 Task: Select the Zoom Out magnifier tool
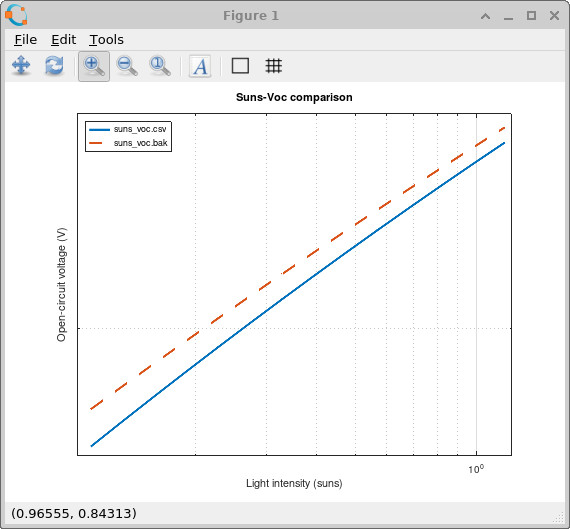127,66
